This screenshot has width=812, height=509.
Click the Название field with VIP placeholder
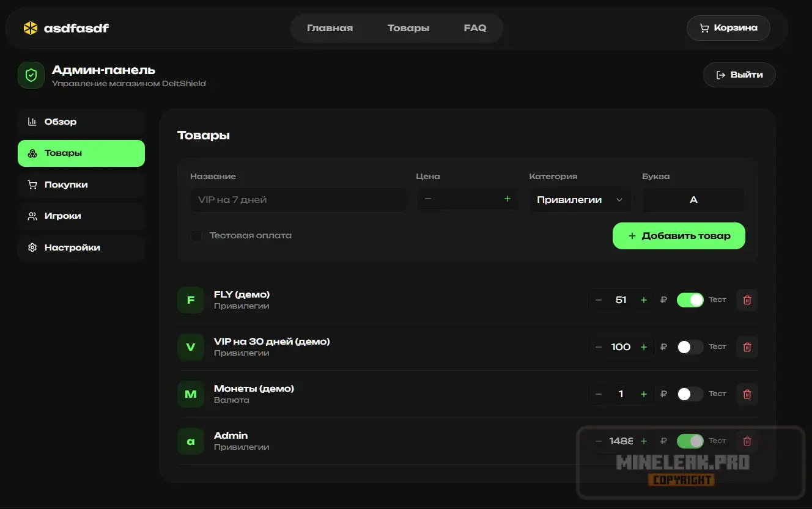pyautogui.click(x=298, y=199)
